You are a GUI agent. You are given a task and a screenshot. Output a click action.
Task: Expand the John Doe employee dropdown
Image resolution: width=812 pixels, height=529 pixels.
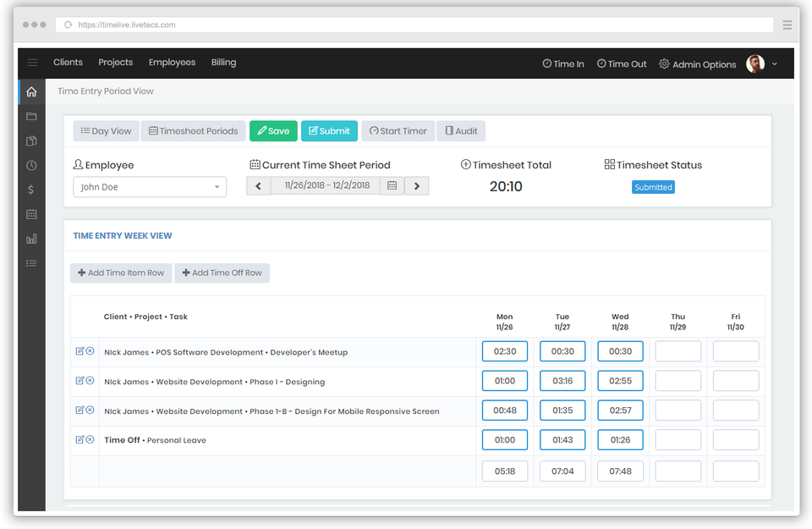coord(150,187)
